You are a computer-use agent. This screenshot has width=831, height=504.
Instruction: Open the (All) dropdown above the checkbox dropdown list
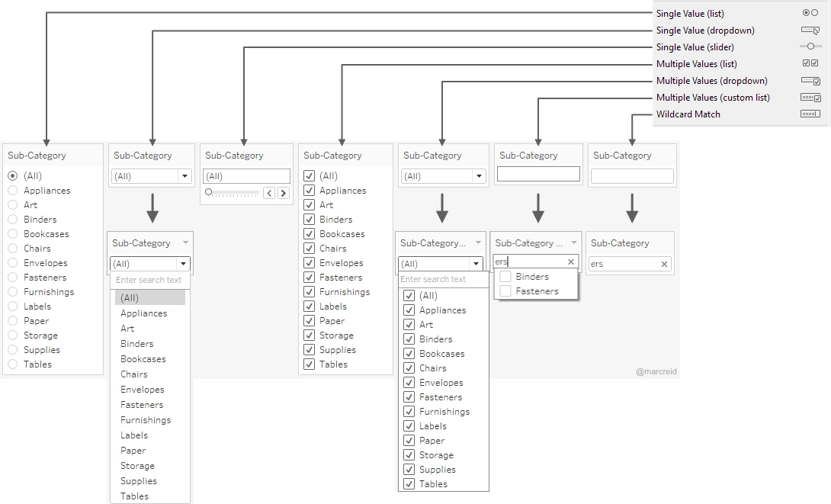point(475,264)
